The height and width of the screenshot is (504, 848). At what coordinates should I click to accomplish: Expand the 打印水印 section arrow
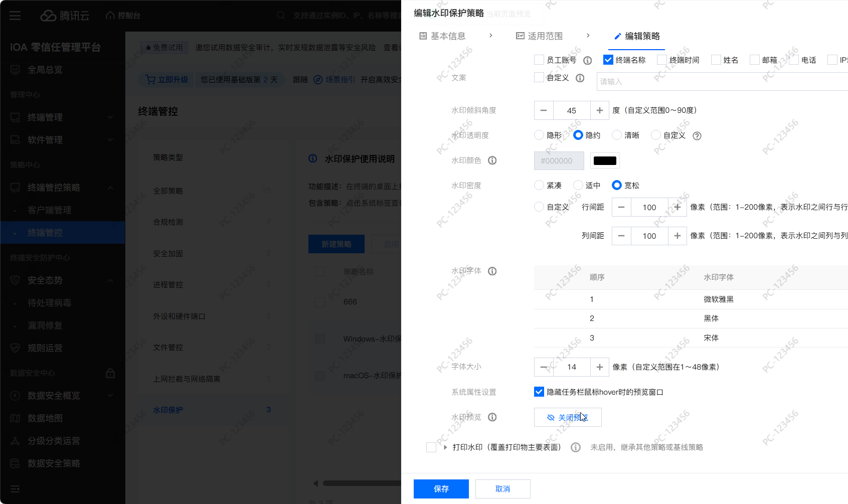click(x=445, y=447)
